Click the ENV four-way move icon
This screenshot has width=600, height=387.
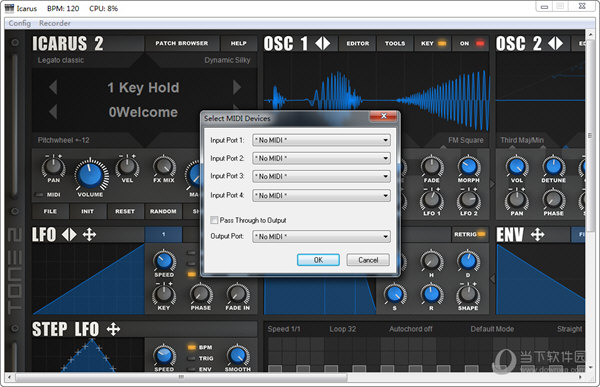[537, 234]
